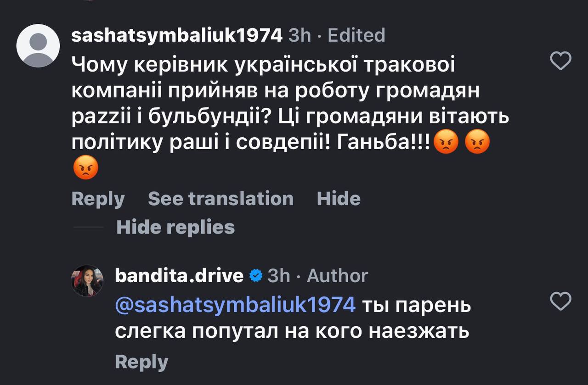The width and height of the screenshot is (588, 385).
Task: Click the Author label next to bandita.drive
Action: point(337,276)
